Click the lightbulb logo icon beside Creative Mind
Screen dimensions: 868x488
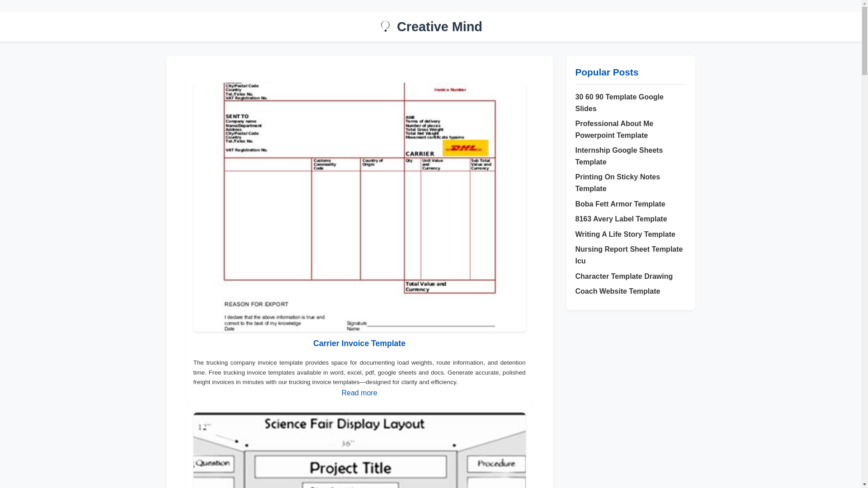point(385,26)
